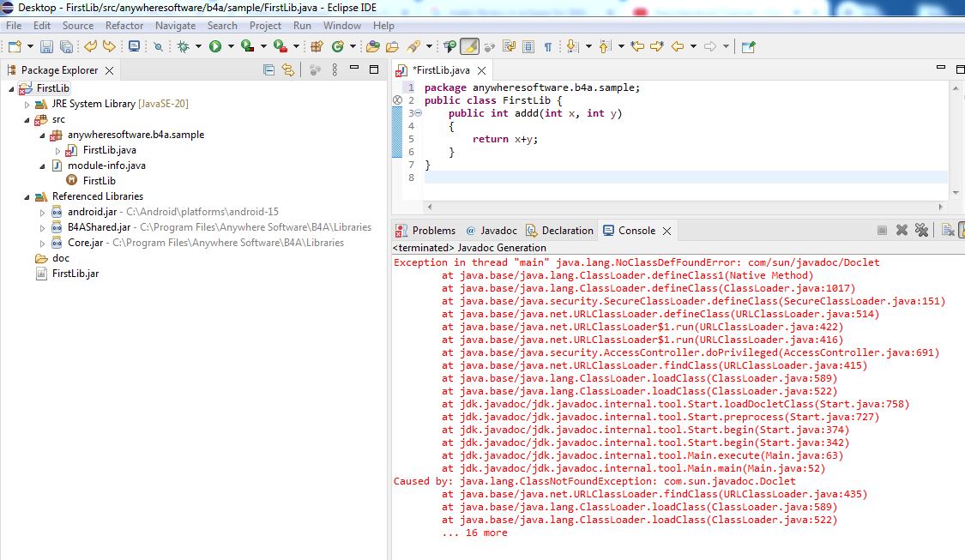
Task: Click the Save toolbar icon
Action: (45, 46)
